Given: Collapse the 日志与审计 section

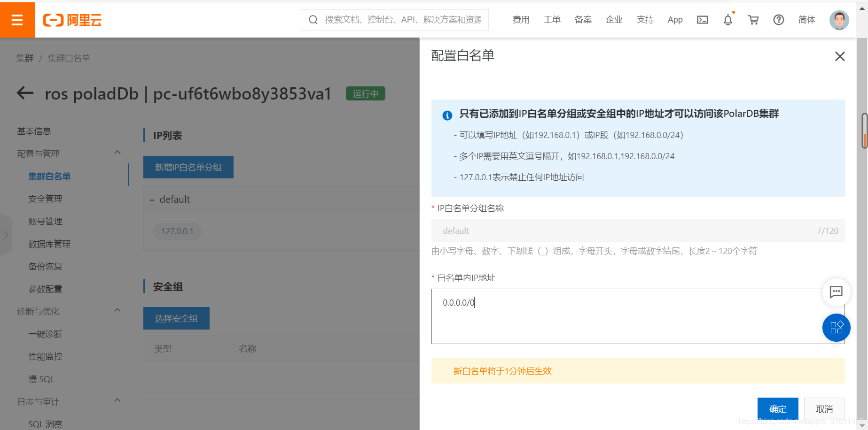Looking at the screenshot, I should pyautogui.click(x=117, y=400).
